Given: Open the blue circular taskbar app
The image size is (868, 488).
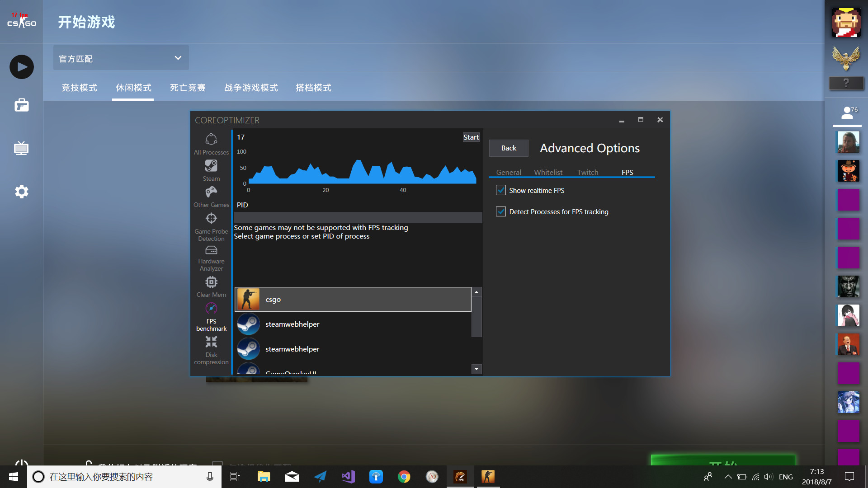Looking at the screenshot, I should 376,477.
